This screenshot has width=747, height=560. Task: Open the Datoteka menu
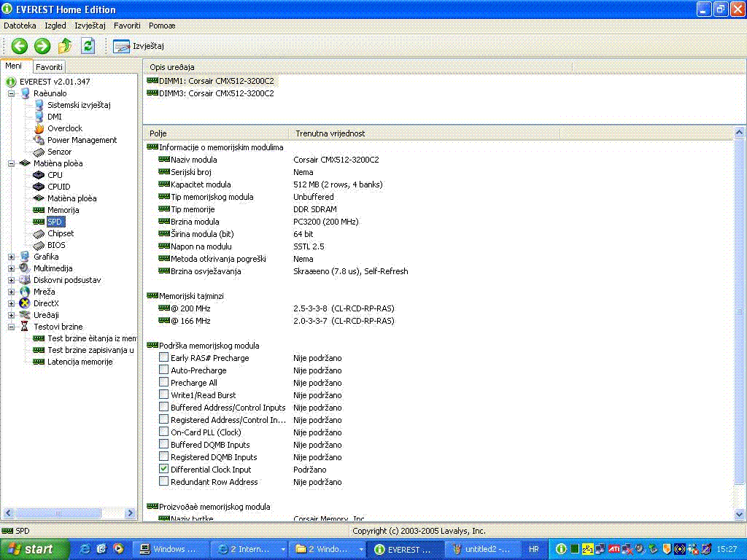pos(20,26)
